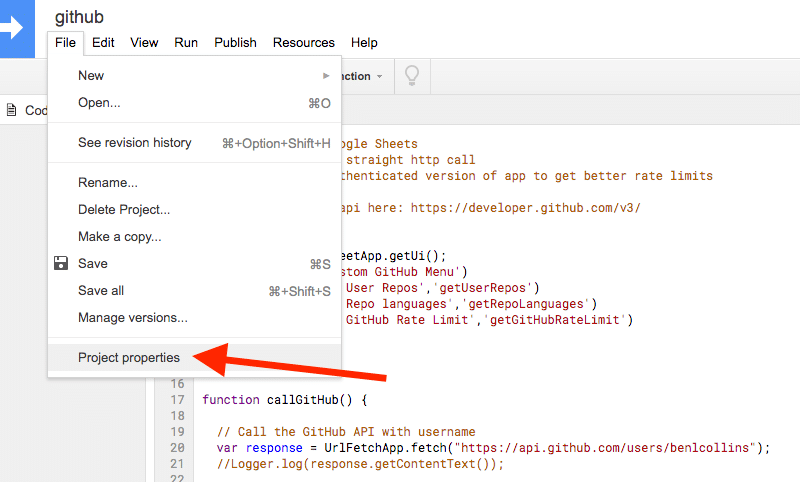Open the Publish menu
This screenshot has width=800, height=482.
(x=235, y=43)
